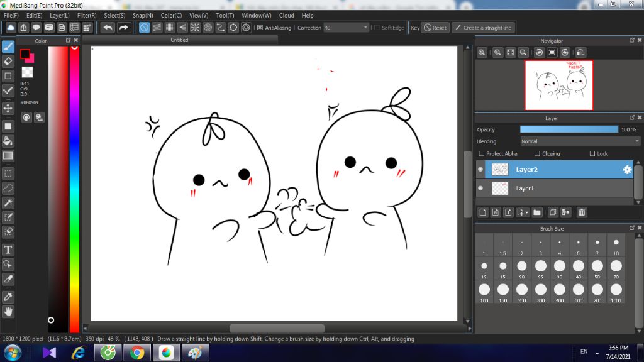Image resolution: width=644 pixels, height=362 pixels.
Task: Click the Reset key button
Action: pyautogui.click(x=435, y=28)
